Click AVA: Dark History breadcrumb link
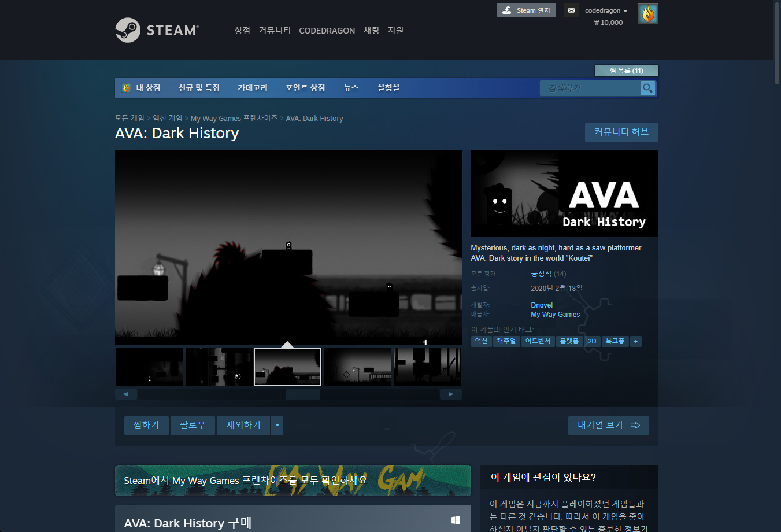781x532 pixels. pyautogui.click(x=314, y=118)
